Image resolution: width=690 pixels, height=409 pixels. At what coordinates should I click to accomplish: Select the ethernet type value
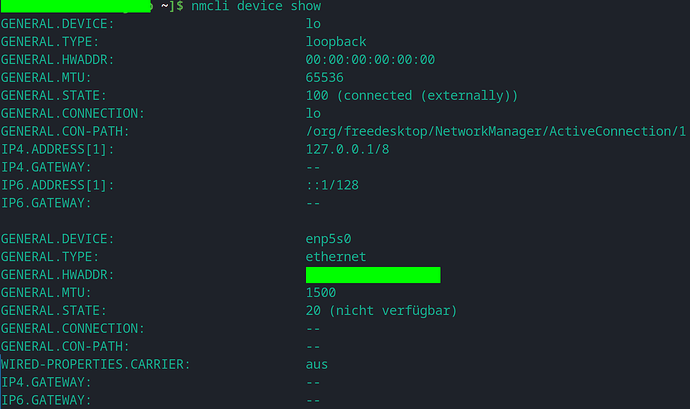tap(336, 257)
